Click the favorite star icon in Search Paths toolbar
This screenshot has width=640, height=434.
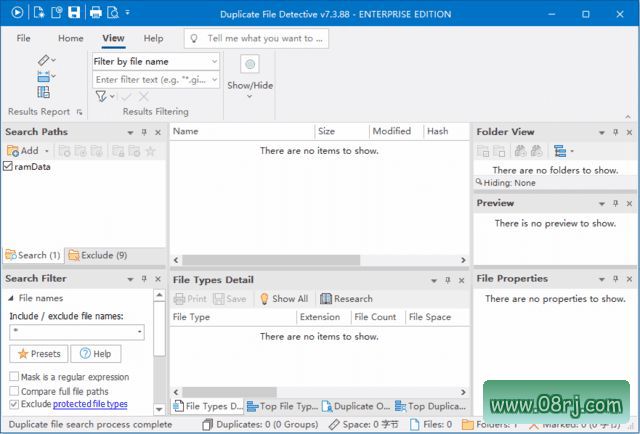coord(150,151)
